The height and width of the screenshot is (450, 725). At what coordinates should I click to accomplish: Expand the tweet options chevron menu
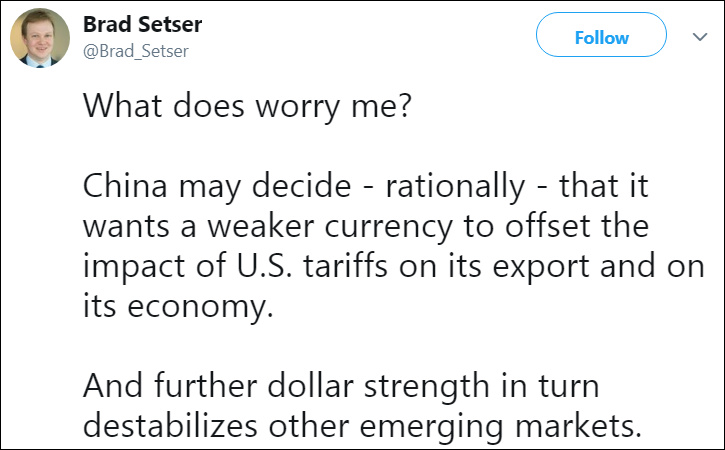coord(699,37)
